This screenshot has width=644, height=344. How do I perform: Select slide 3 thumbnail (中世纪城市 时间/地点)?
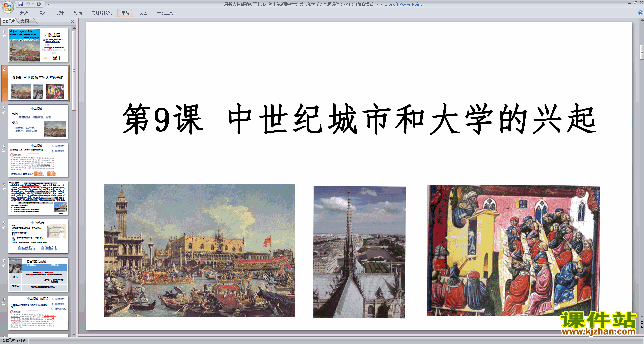tap(38, 121)
